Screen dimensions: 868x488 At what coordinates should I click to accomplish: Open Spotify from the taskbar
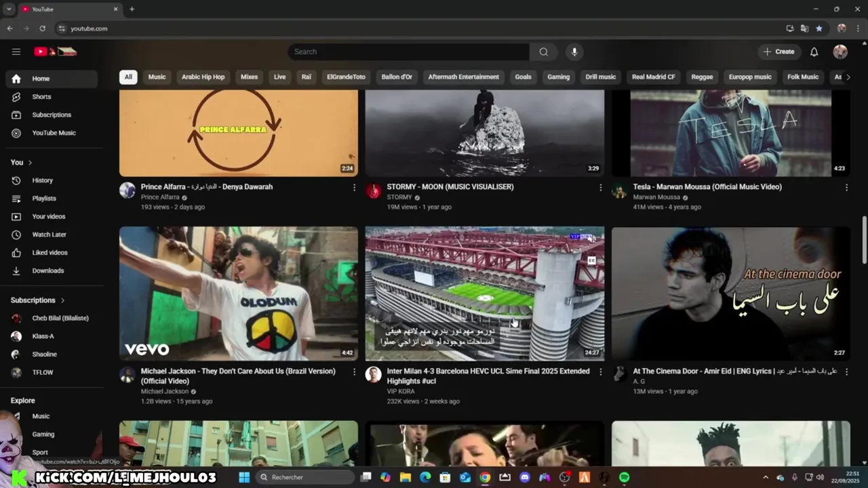point(624,477)
